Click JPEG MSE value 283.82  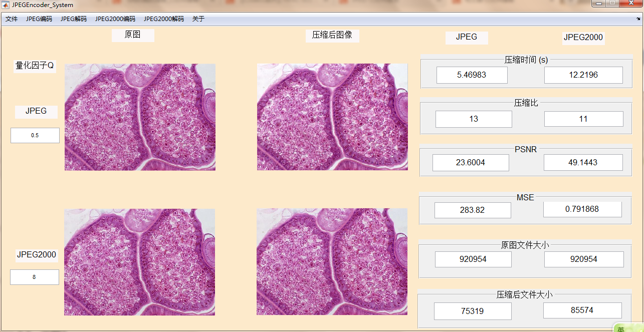click(x=473, y=210)
